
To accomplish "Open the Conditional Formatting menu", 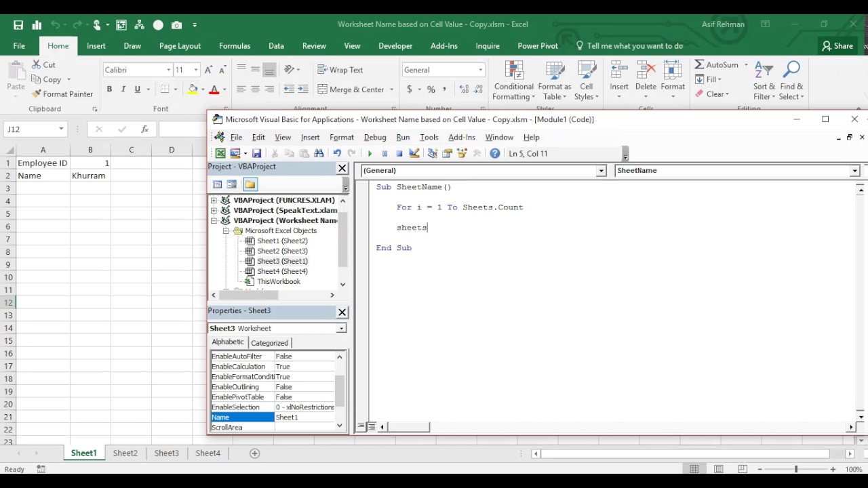I will coord(513,81).
